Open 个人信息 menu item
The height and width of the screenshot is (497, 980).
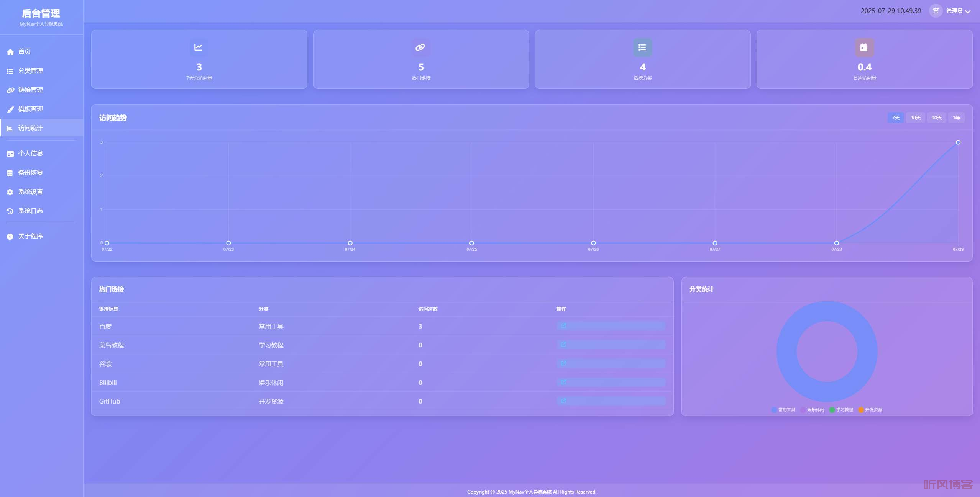(x=30, y=154)
